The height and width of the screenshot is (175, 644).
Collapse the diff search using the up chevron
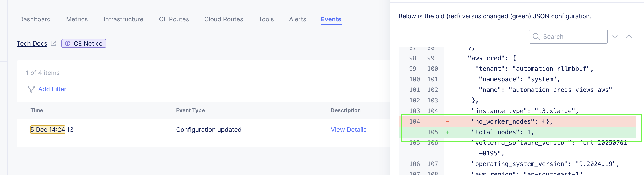click(629, 37)
